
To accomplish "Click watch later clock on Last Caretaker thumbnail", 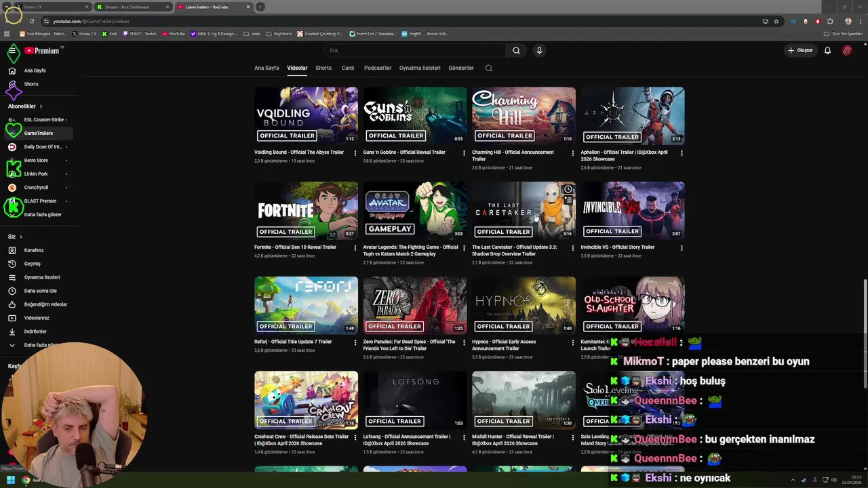I will tap(568, 189).
